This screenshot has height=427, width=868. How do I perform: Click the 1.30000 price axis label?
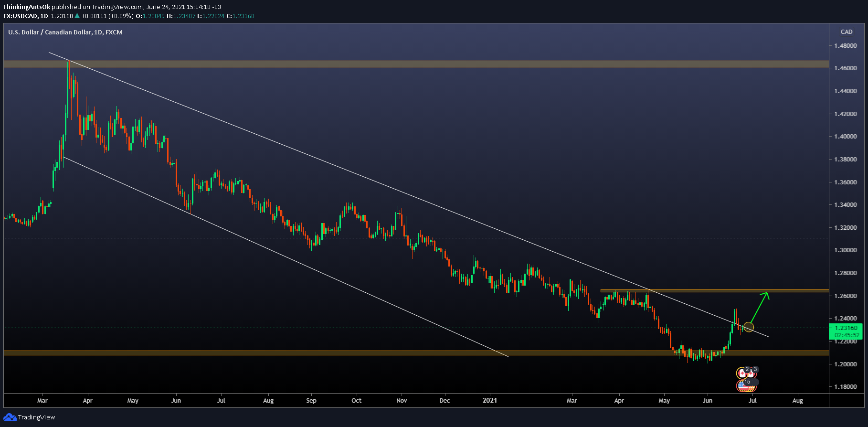[845, 250]
